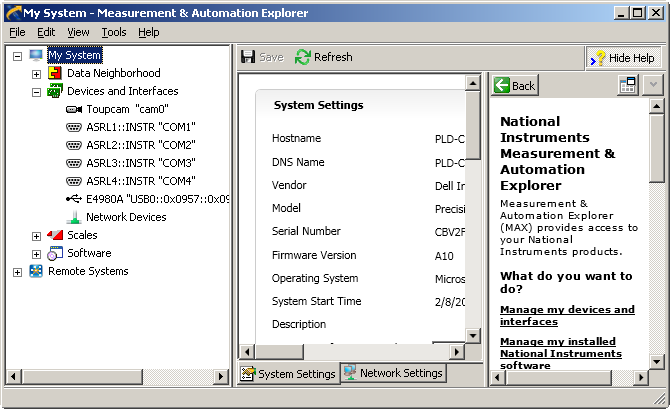
Task: Click settings pane vertical scrollbar up arrow
Action: pyautogui.click(x=473, y=83)
